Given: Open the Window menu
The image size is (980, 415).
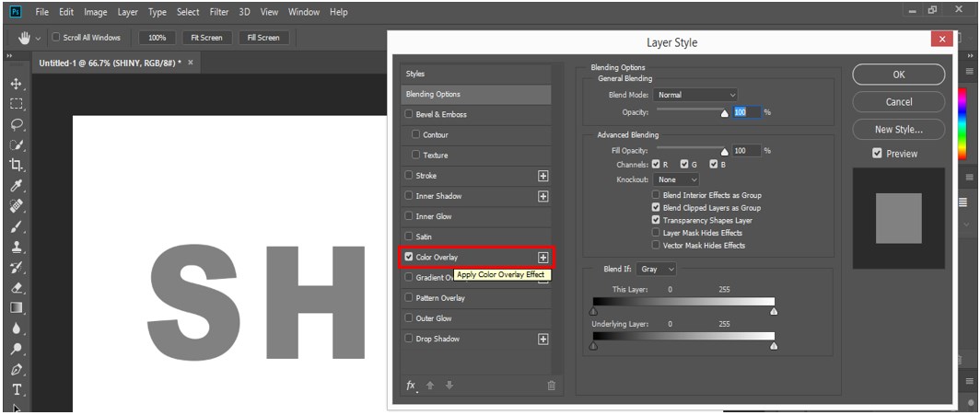Looking at the screenshot, I should coord(304,12).
